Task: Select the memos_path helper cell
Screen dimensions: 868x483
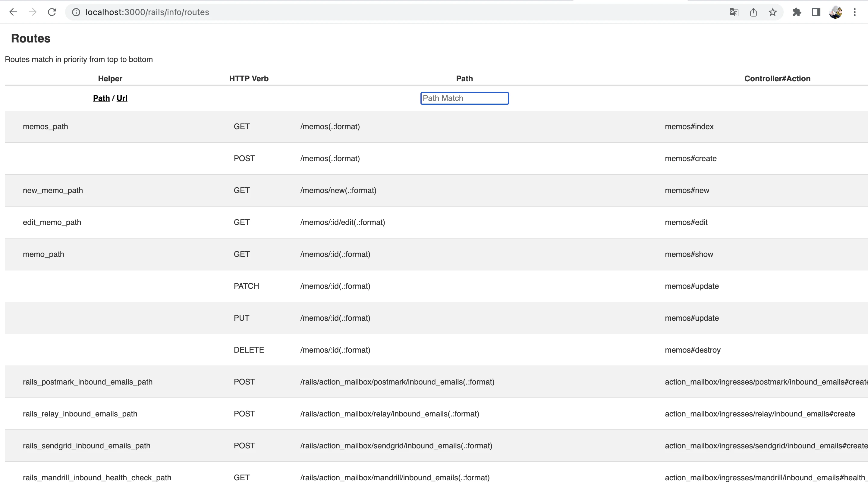Action: pos(46,126)
